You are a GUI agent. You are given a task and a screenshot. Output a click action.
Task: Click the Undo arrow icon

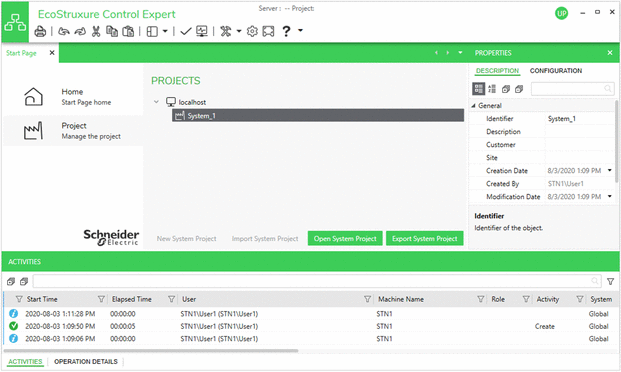pyautogui.click(x=64, y=31)
